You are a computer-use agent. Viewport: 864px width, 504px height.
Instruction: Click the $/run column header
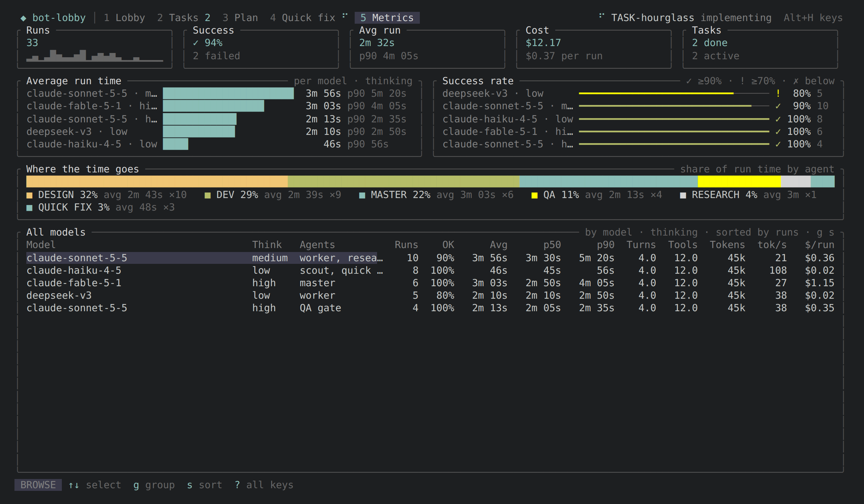pyautogui.click(x=820, y=245)
